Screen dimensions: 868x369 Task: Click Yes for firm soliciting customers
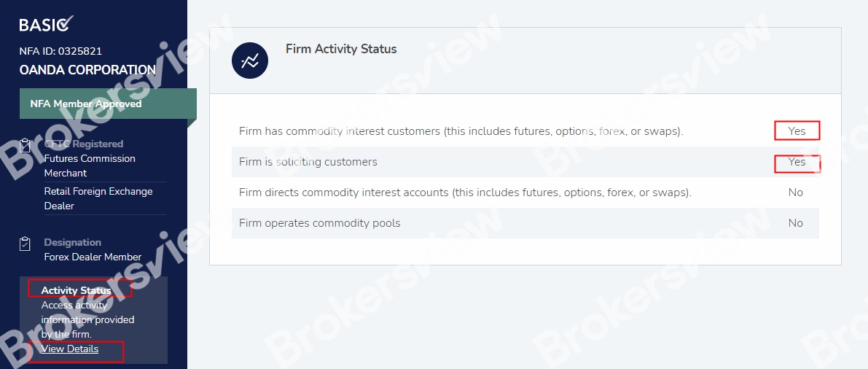point(797,162)
